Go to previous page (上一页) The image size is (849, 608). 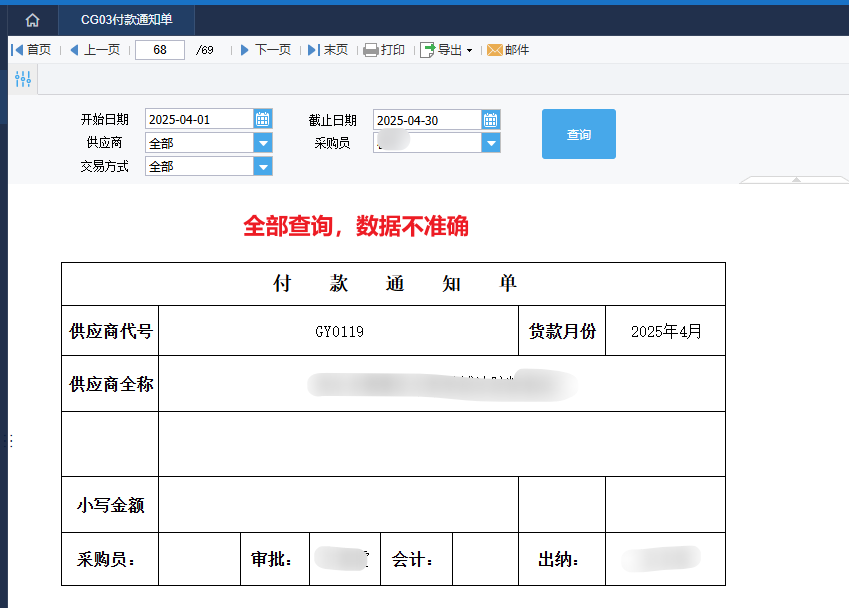click(95, 50)
